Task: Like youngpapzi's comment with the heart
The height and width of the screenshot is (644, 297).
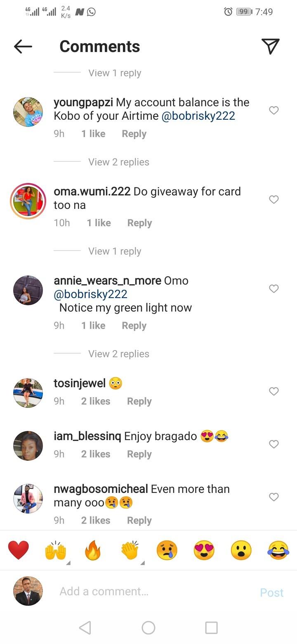Action: pos(274,110)
